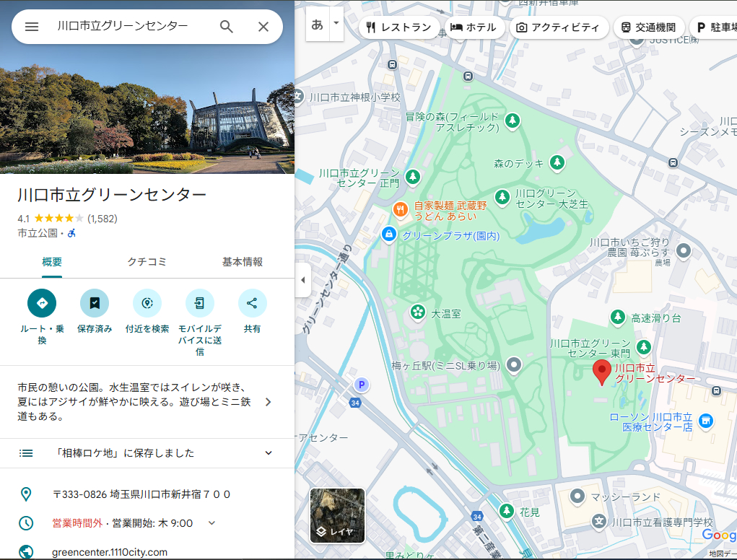Select the マッシーランド marker
The width and height of the screenshot is (737, 560).
(x=577, y=496)
